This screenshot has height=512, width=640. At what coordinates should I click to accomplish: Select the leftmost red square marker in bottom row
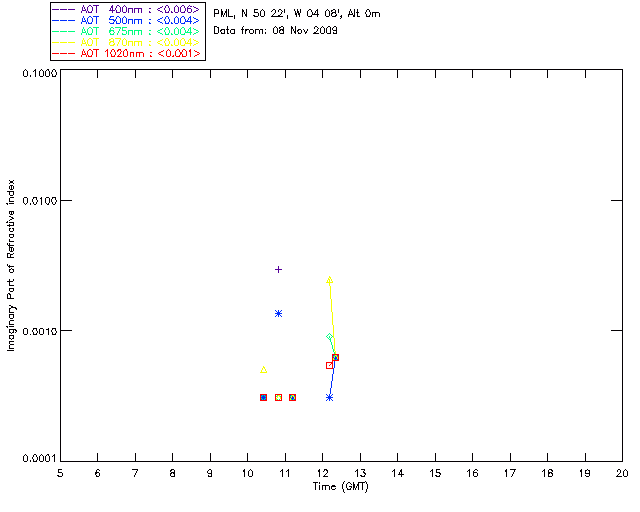coord(264,398)
